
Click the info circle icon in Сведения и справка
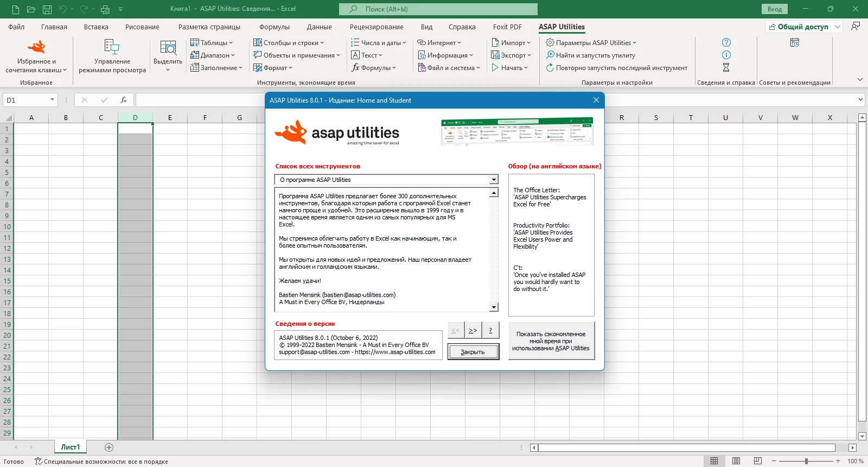(x=726, y=55)
